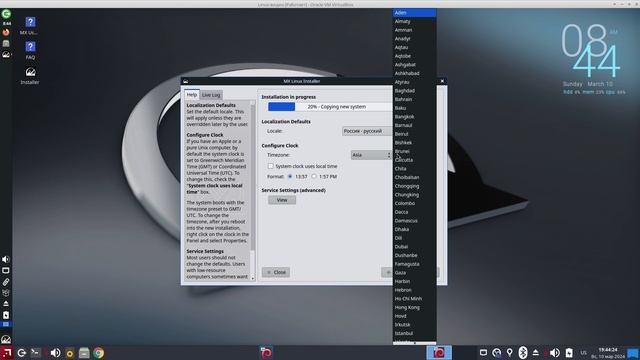Select Istanbul in the timezone list
Screen dimensions: 640x360
click(414, 333)
